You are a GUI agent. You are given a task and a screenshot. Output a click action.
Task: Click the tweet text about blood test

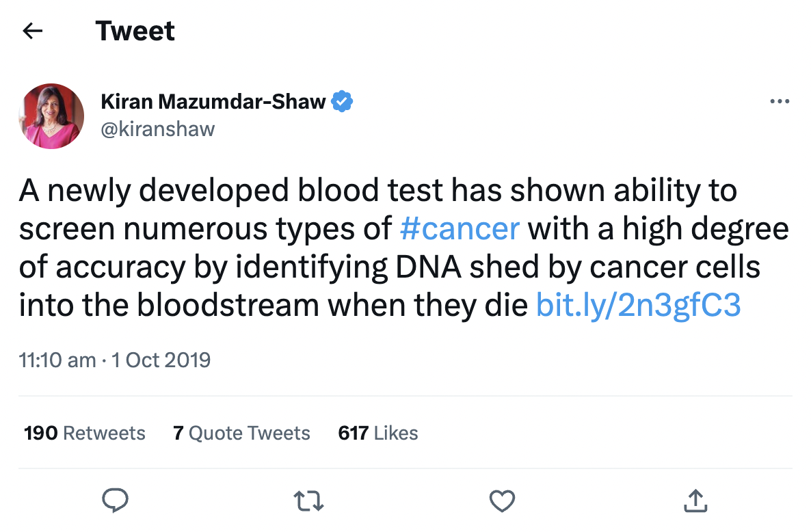point(376,191)
